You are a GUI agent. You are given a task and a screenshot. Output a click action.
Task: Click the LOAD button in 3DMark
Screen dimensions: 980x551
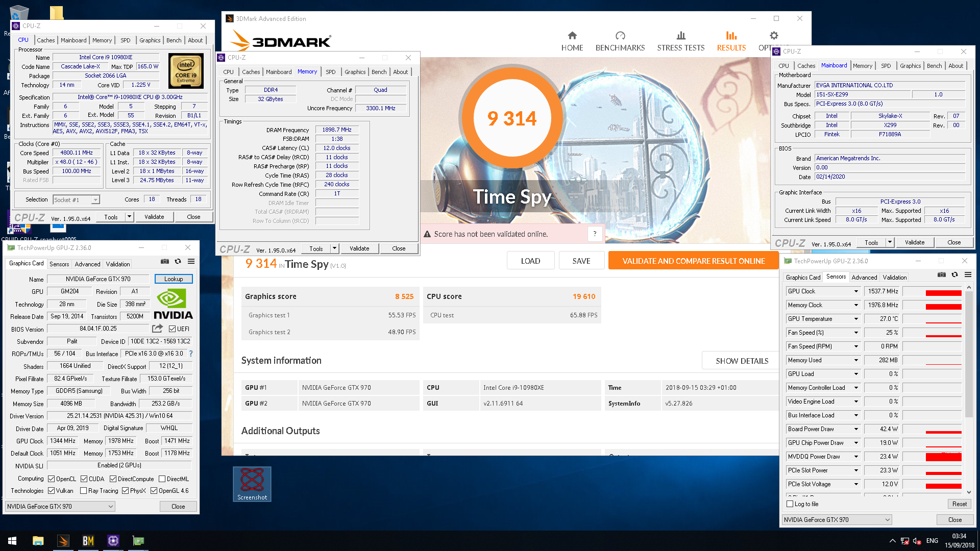[530, 261]
